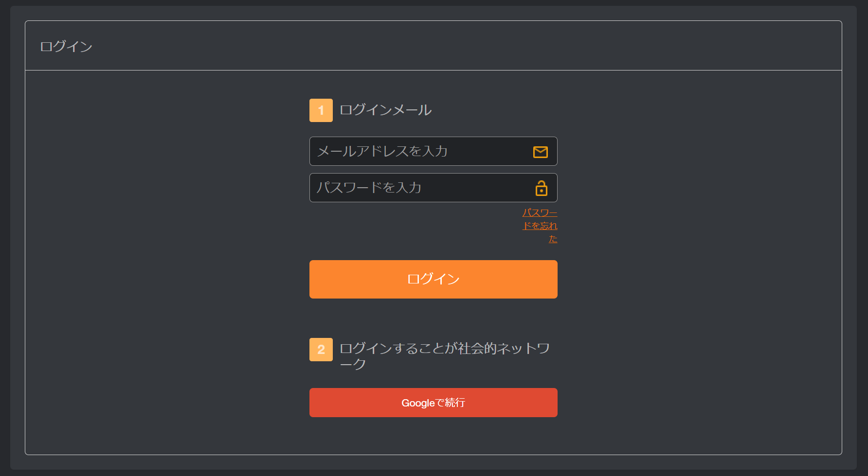Click the orange ログイン submit button

(x=434, y=279)
